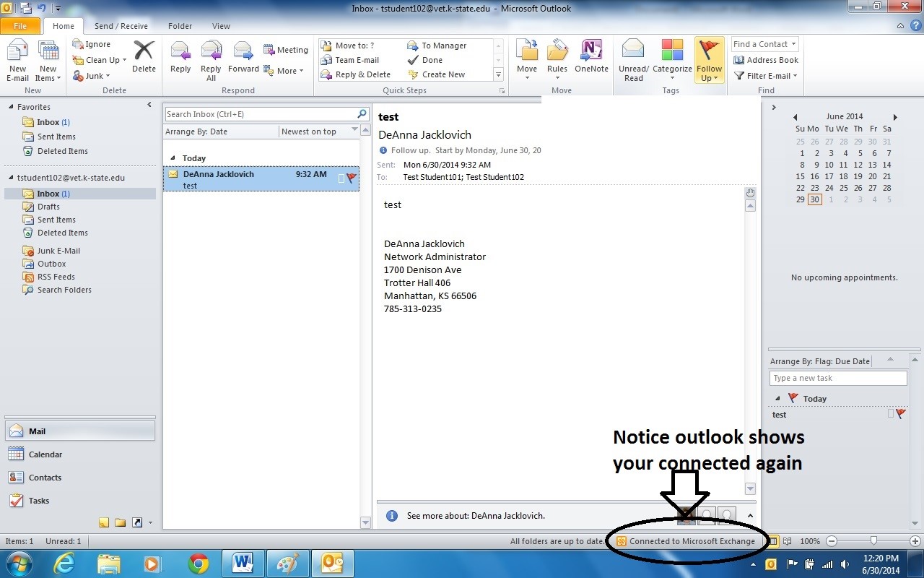Open the Move menu
The height and width of the screenshot is (578, 924).
(x=527, y=59)
